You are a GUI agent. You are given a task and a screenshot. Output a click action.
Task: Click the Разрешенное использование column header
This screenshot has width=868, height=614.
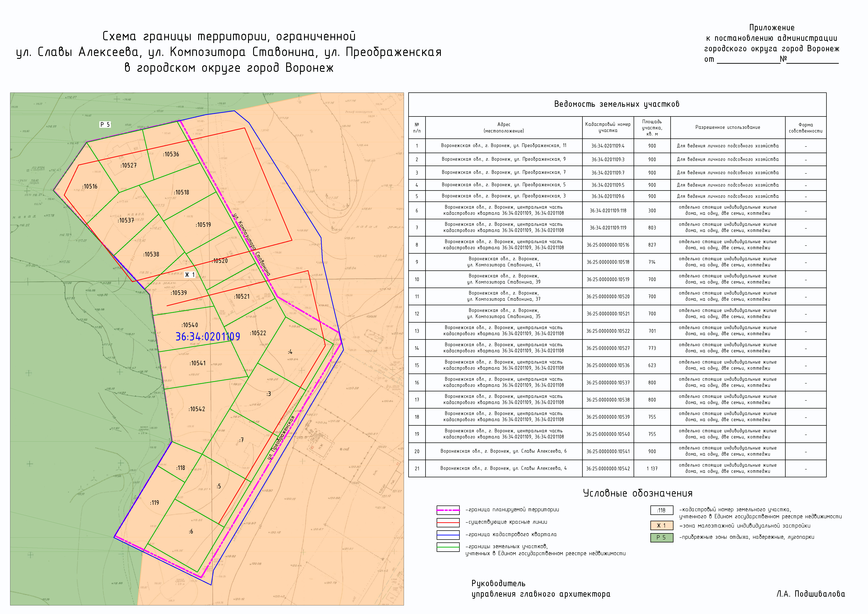click(727, 127)
